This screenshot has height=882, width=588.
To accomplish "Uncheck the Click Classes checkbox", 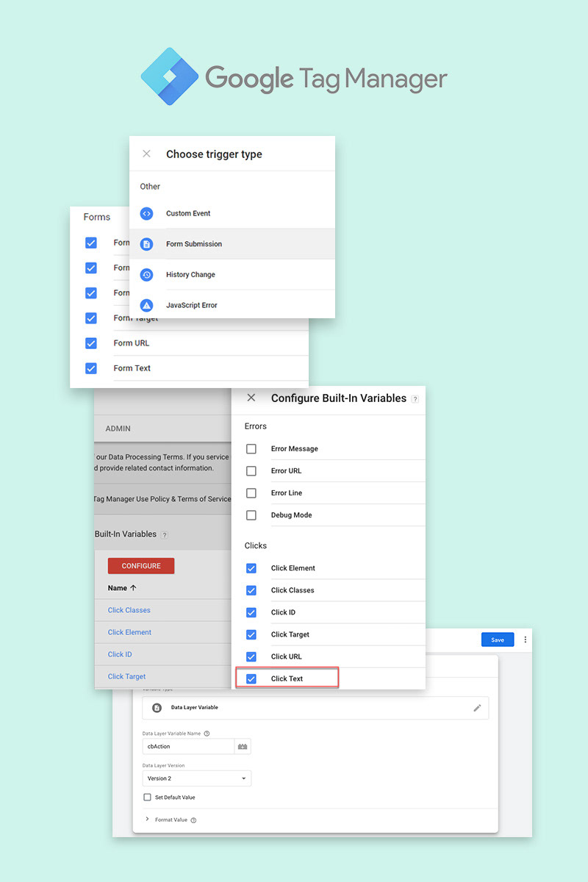I will click(x=251, y=590).
